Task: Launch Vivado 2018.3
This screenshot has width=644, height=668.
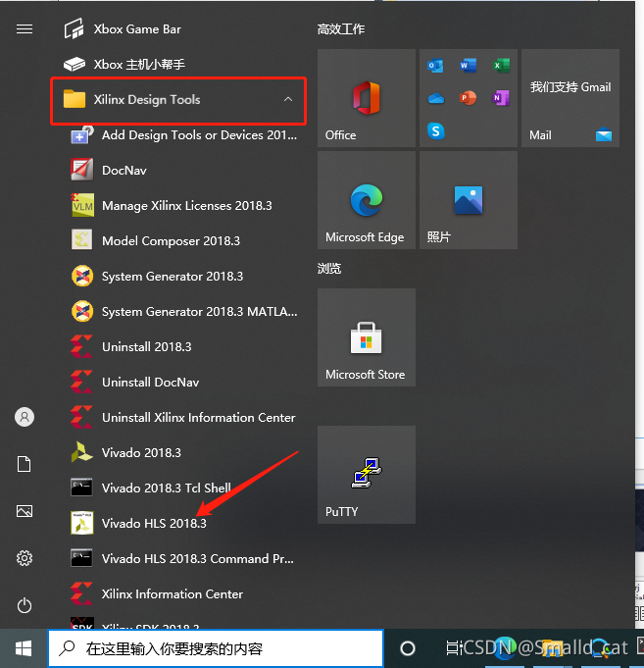Action: pyautogui.click(x=178, y=452)
